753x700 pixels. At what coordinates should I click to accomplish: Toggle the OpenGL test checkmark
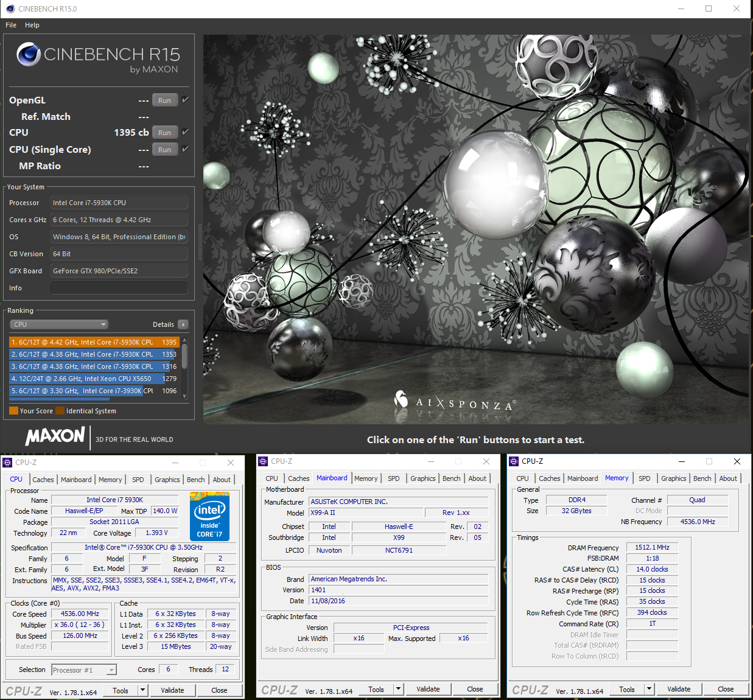click(x=186, y=100)
